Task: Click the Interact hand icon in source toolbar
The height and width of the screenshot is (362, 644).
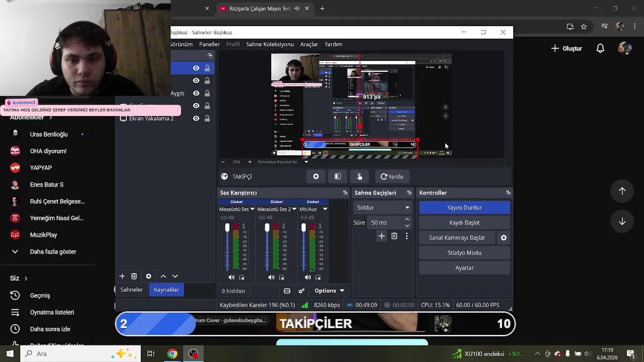Action: [x=359, y=176]
